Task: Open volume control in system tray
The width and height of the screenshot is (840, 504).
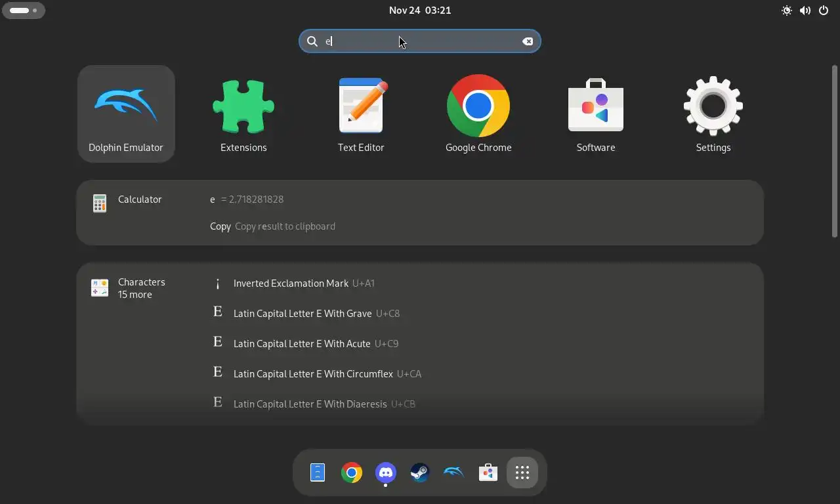Action: pyautogui.click(x=805, y=10)
